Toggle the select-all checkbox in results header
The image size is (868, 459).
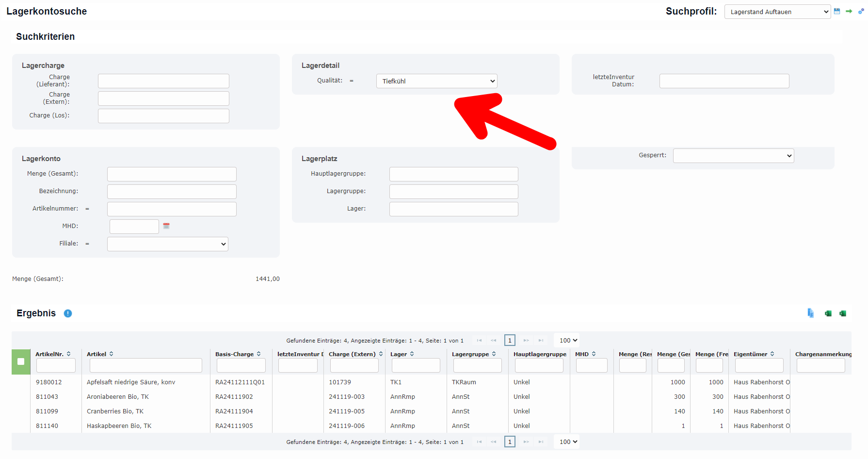click(x=21, y=361)
